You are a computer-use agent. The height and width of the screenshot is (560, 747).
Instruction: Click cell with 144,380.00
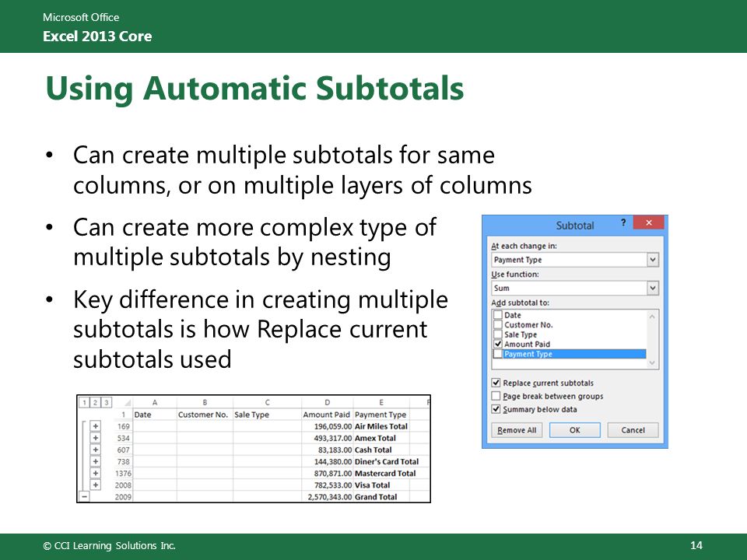coord(328,461)
